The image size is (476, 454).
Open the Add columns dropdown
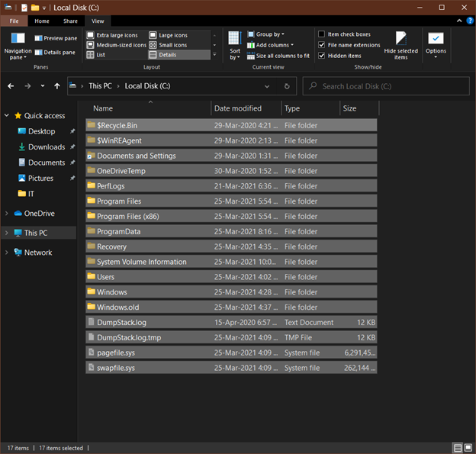point(270,45)
